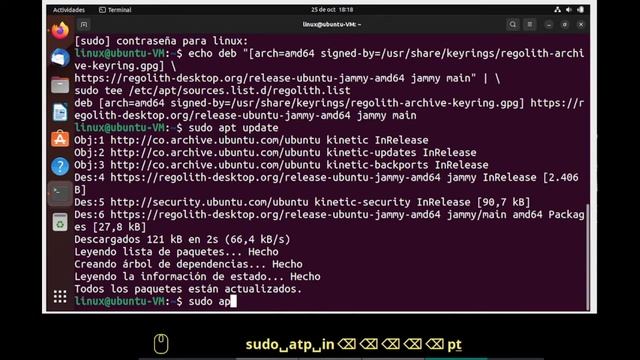640x360 pixels.
Task: Show applications grid button
Action: coord(60,297)
